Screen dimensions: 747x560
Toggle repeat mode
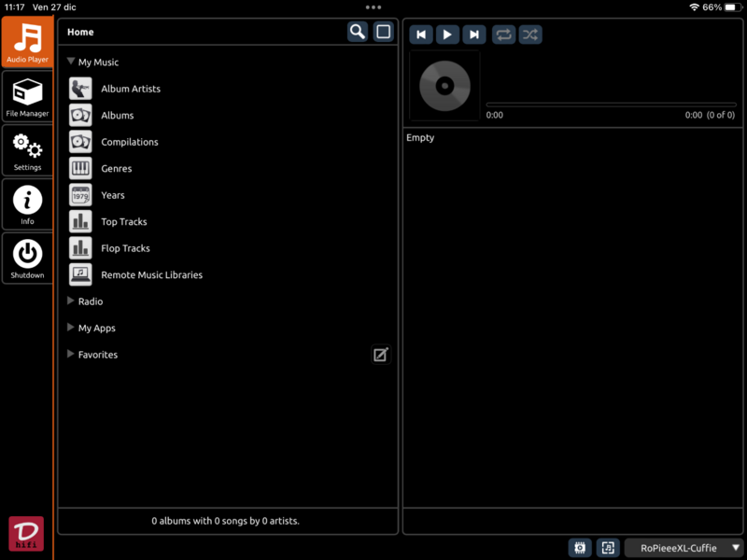pyautogui.click(x=503, y=35)
